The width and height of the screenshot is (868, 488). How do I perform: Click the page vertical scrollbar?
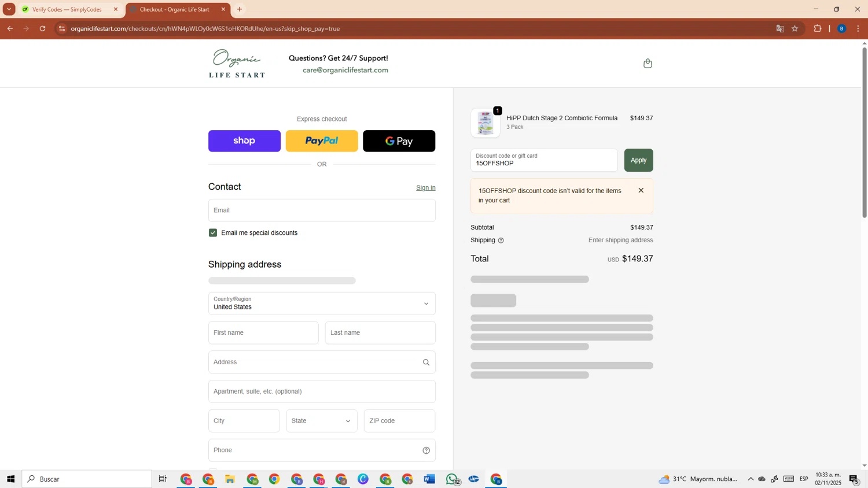(865, 133)
